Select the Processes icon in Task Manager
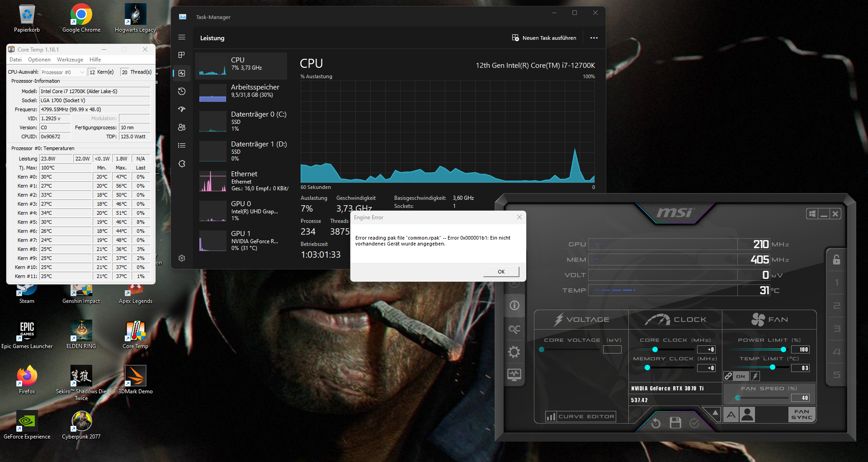Image resolution: width=868 pixels, height=462 pixels. pyautogui.click(x=182, y=55)
